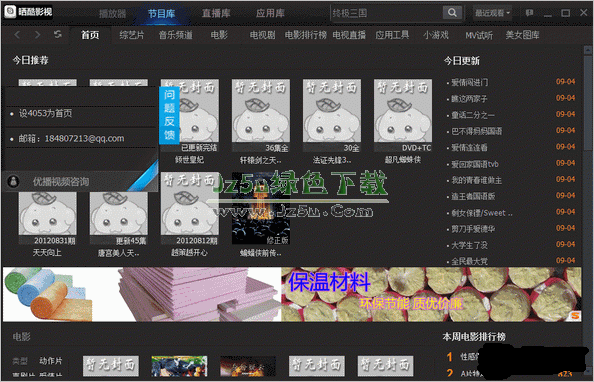594x382 pixels.
Task: Open the 问题反馈 blue side tab
Action: [169, 115]
